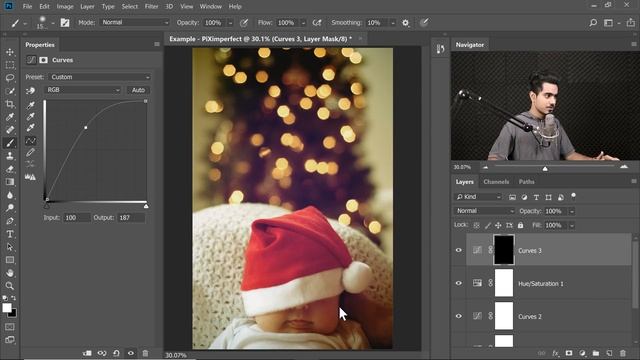Viewport: 640px width, 360px height.
Task: Open the Fill percentage dropdown in Layers
Action: tap(572, 225)
